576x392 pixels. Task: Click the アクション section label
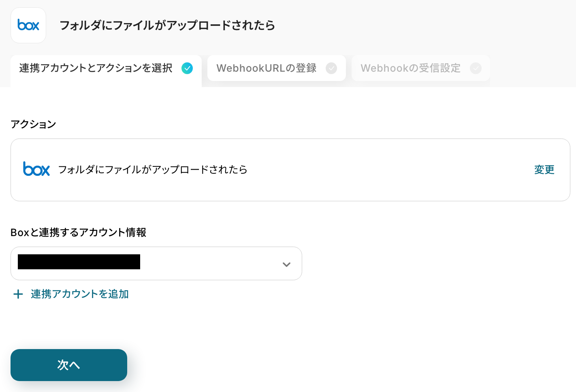click(x=33, y=124)
